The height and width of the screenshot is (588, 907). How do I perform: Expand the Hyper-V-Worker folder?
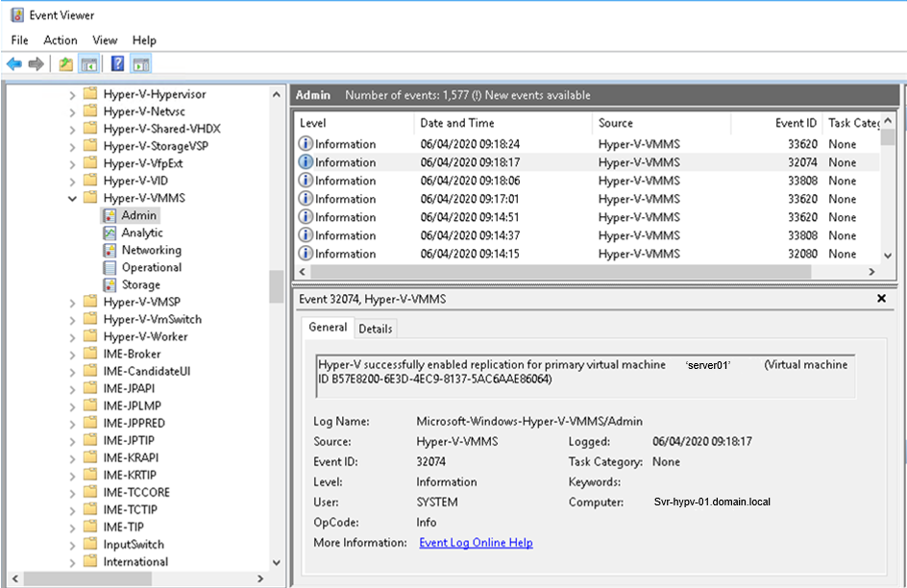click(x=72, y=337)
